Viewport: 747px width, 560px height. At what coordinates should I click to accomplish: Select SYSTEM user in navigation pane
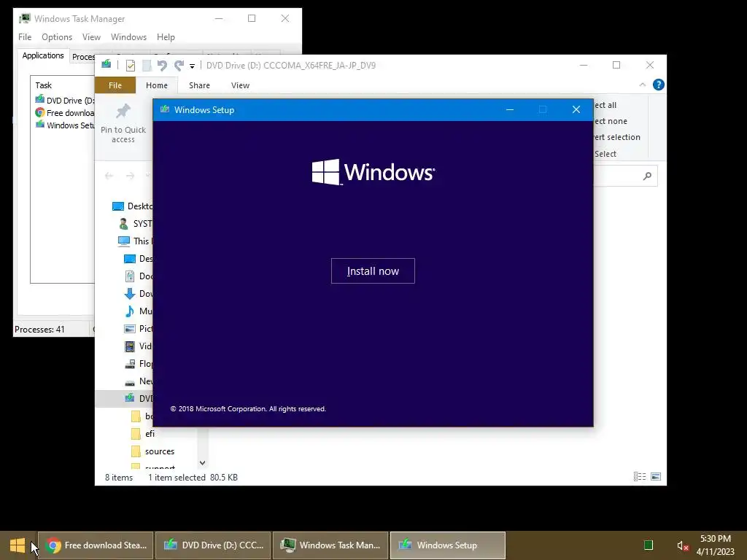point(135,224)
